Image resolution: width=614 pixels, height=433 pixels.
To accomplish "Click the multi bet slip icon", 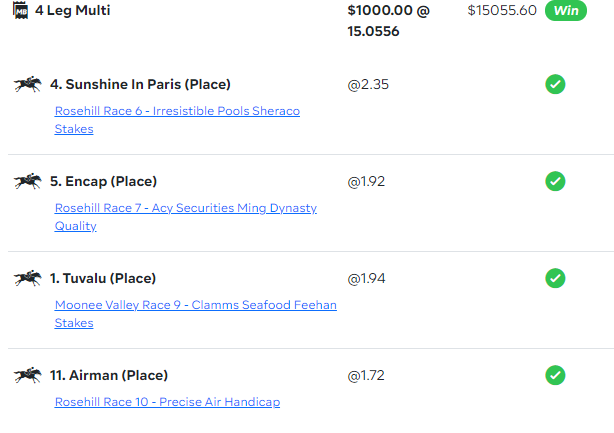I will (20, 10).
